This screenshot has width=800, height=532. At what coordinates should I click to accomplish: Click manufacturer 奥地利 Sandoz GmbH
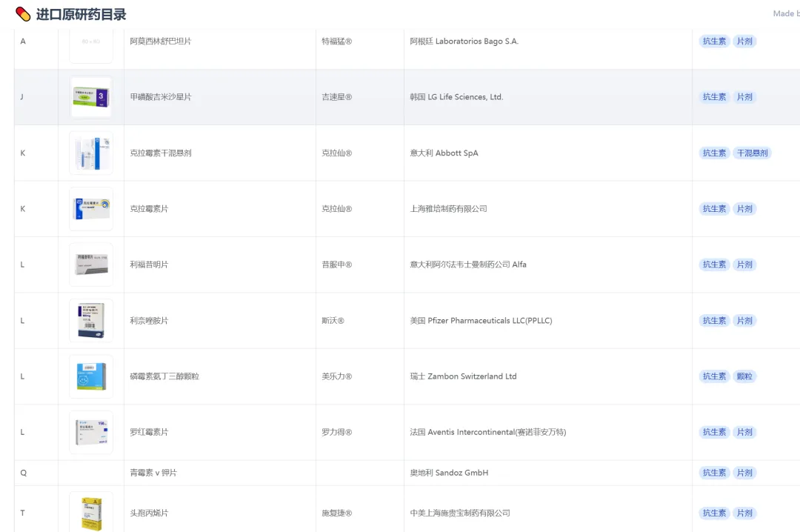449,473
